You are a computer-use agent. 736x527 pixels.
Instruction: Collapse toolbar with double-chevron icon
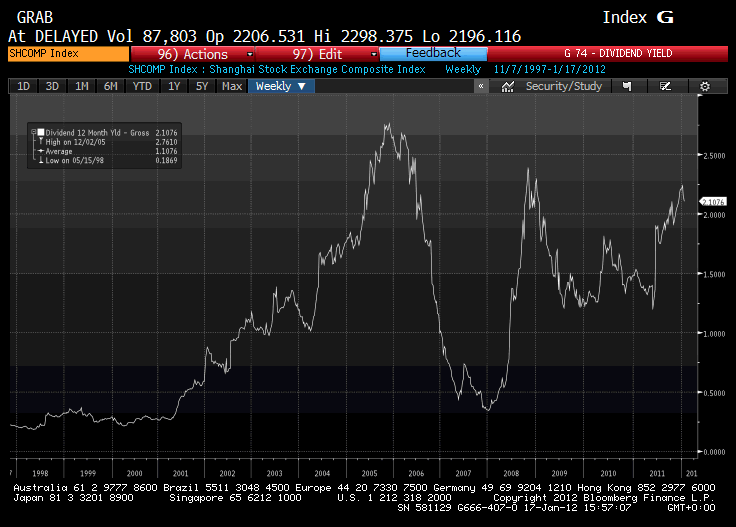point(481,86)
